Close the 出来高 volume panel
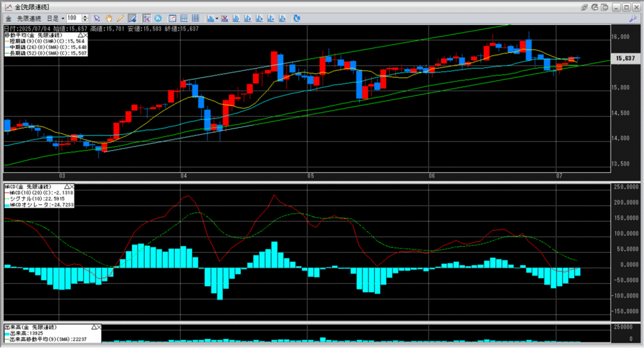 [x=99, y=327]
